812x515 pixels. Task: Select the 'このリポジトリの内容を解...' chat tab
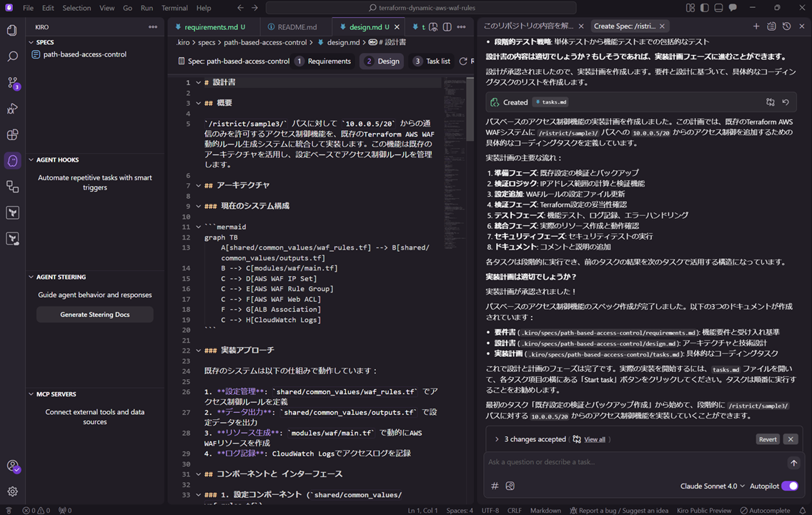pos(528,26)
